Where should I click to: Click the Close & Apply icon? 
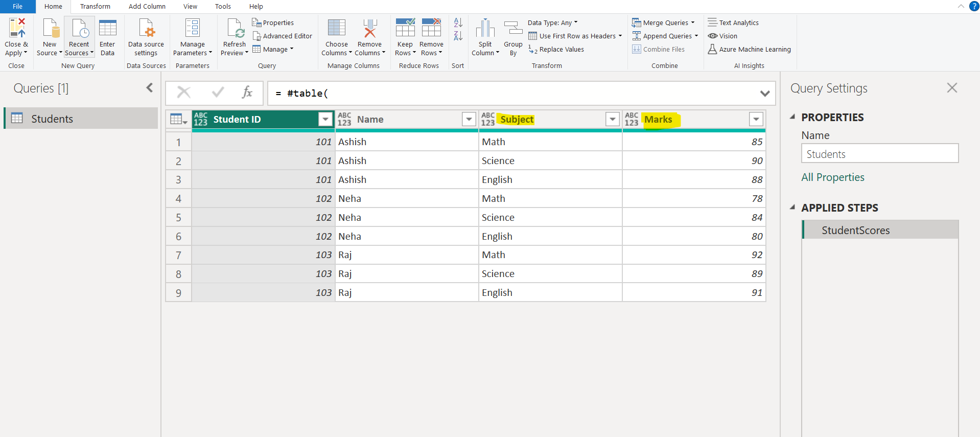coord(16,29)
